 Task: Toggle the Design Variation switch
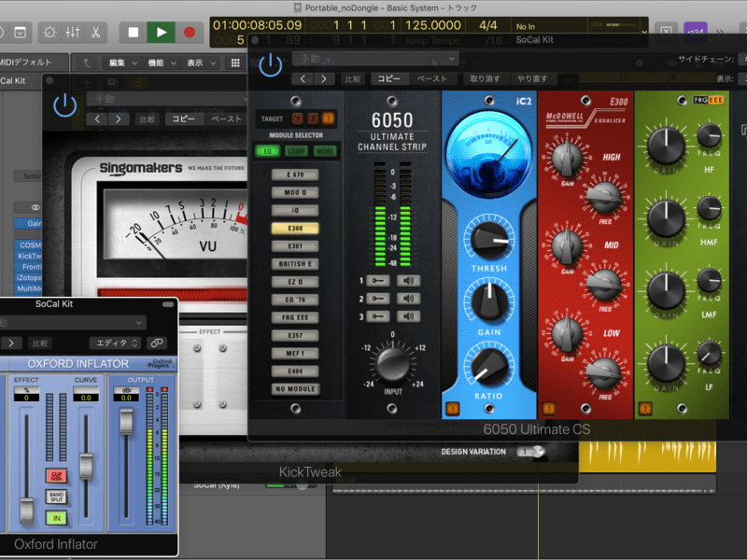(x=531, y=452)
